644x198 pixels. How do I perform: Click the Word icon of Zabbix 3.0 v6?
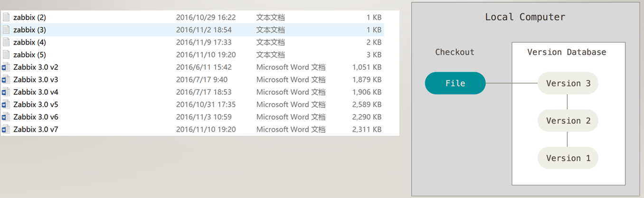6,116
